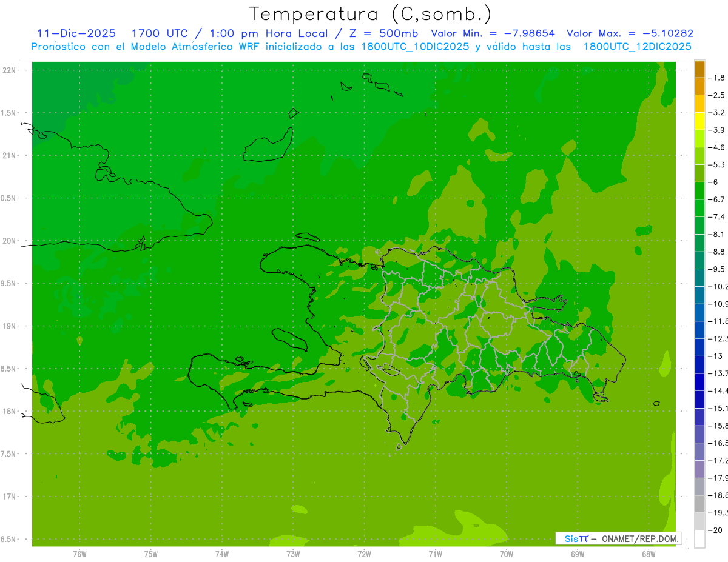Screen dimensions: 728x562
Task: Pick the teal swatch between -9.5 and -10.2
Action: 699,278
